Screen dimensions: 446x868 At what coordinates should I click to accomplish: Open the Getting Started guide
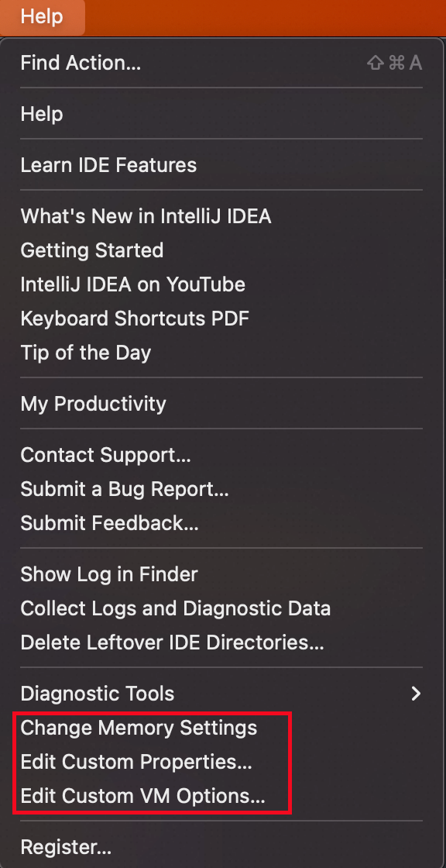91,250
